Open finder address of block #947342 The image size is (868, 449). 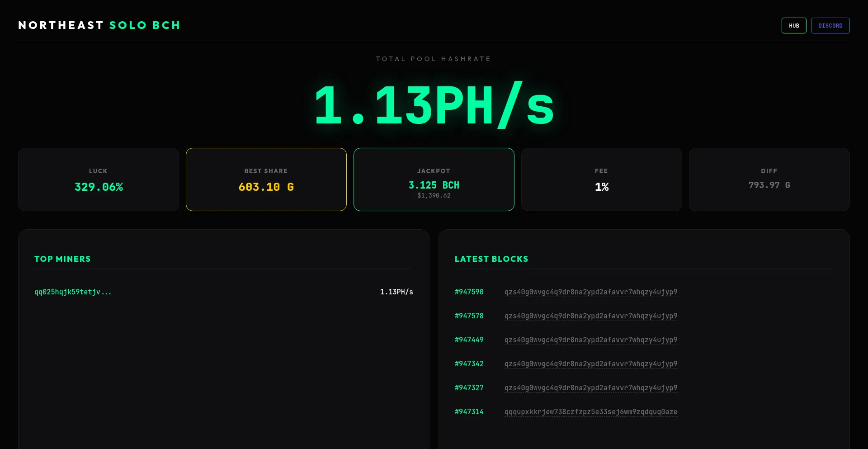(591, 364)
